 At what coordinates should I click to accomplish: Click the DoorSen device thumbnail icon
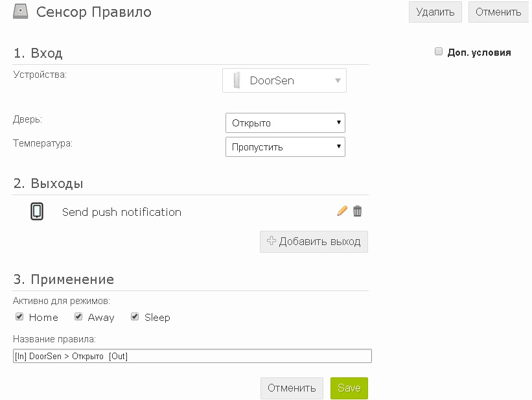237,80
